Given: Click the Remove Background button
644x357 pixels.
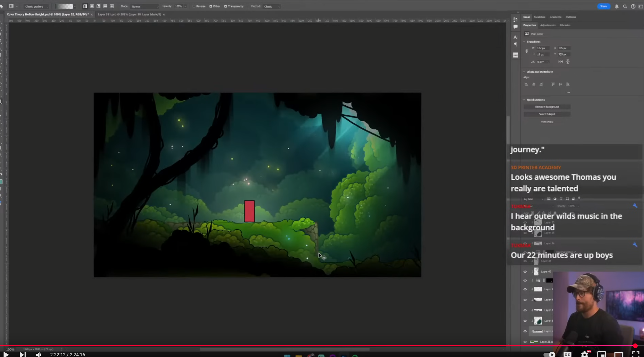Looking at the screenshot, I should pos(547,107).
